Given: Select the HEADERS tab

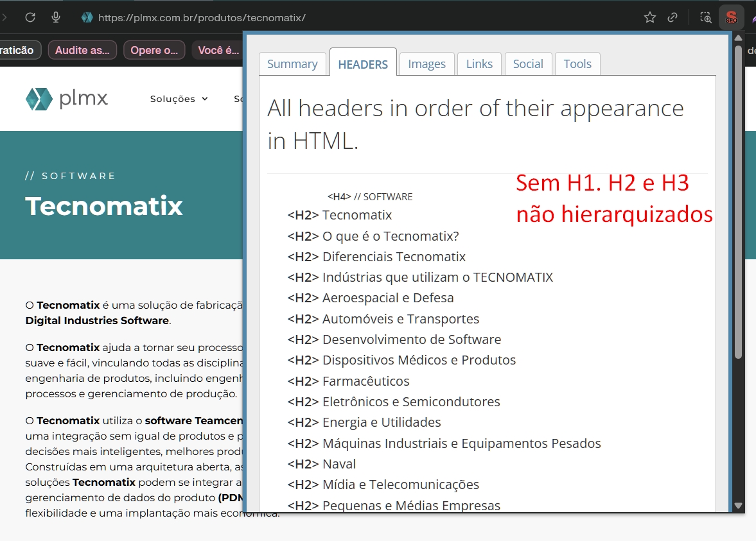Looking at the screenshot, I should 363,63.
